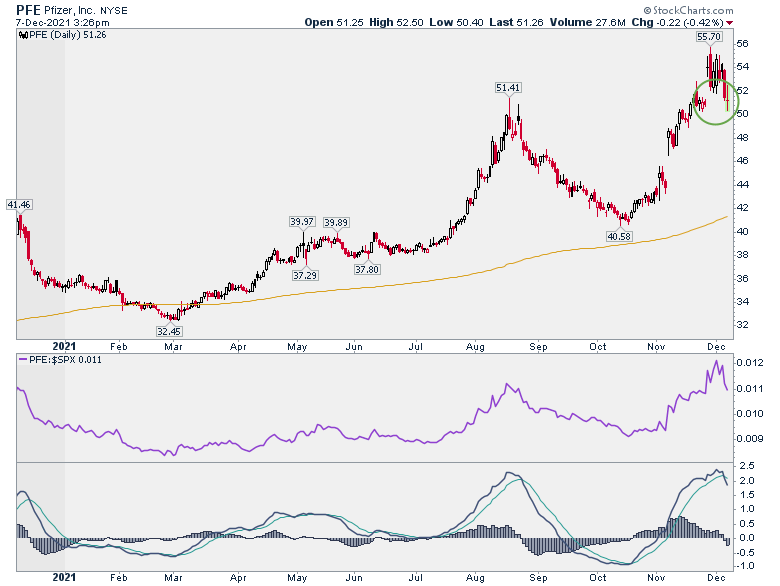
Task: Click the 37.80 low label
Action: (x=367, y=270)
